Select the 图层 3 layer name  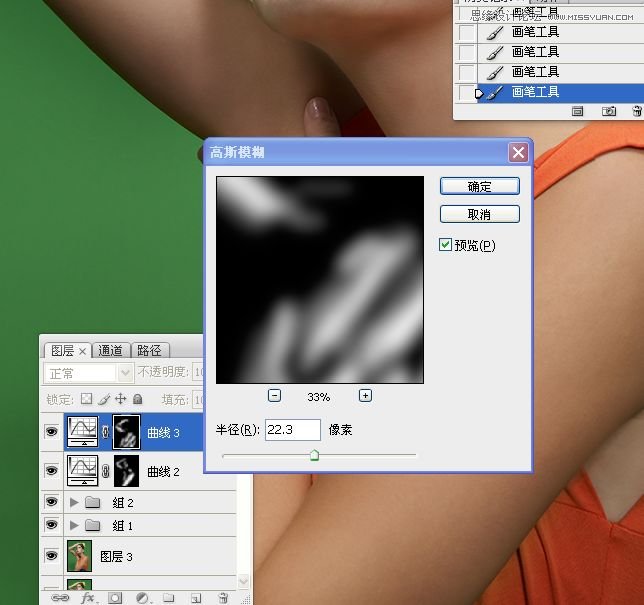coord(116,557)
